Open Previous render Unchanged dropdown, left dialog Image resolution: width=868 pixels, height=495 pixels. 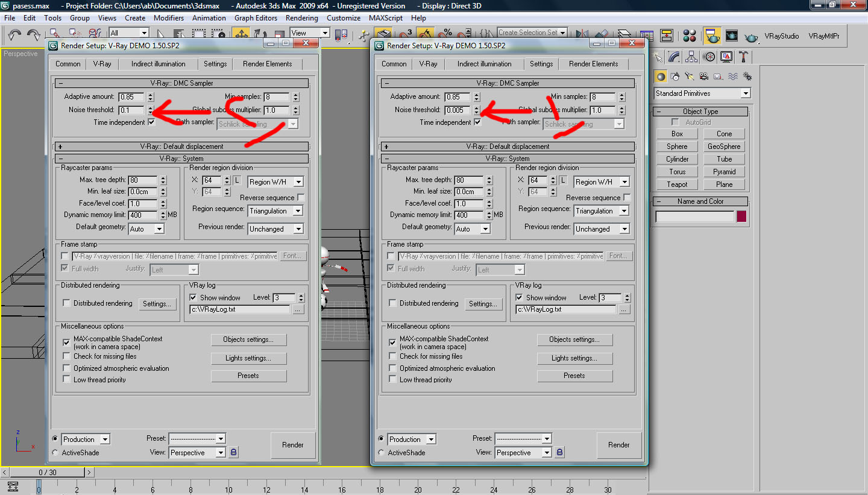[x=275, y=229]
